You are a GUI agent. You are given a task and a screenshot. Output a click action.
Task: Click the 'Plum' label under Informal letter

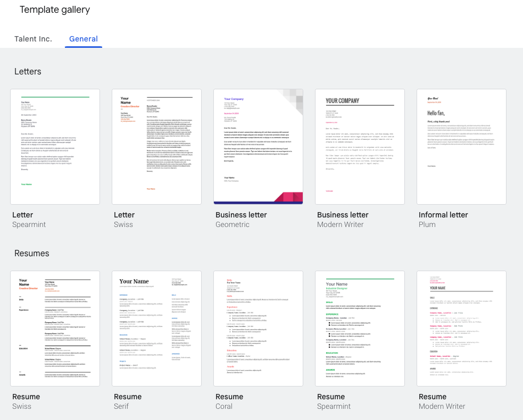point(427,224)
